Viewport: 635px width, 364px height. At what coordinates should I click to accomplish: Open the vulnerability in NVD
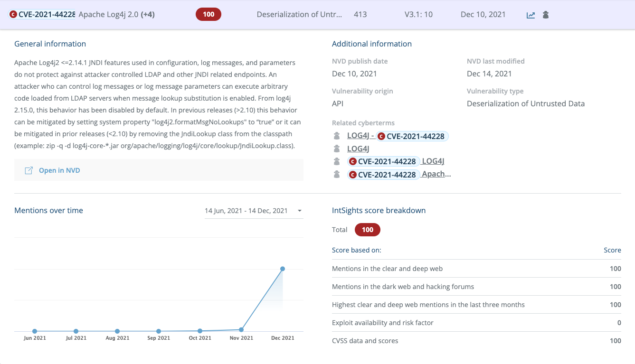[59, 170]
